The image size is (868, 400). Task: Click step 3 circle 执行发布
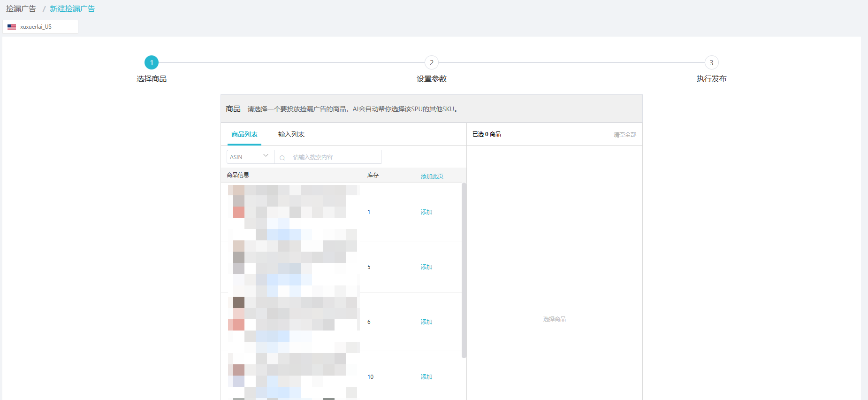click(711, 62)
